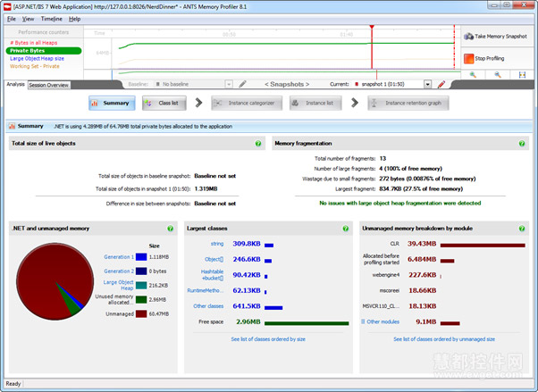Click the mscoreei module row label
This screenshot has height=392, width=538.
click(390, 291)
